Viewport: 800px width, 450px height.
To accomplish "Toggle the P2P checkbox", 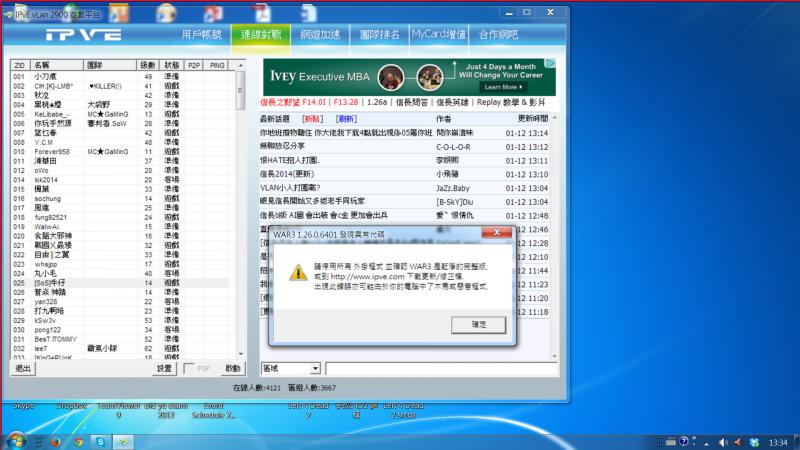I will (x=189, y=368).
